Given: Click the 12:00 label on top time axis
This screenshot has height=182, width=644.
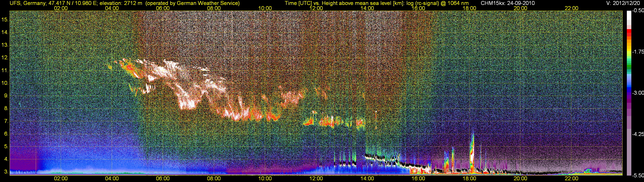Looking at the screenshot, I should [316, 8].
